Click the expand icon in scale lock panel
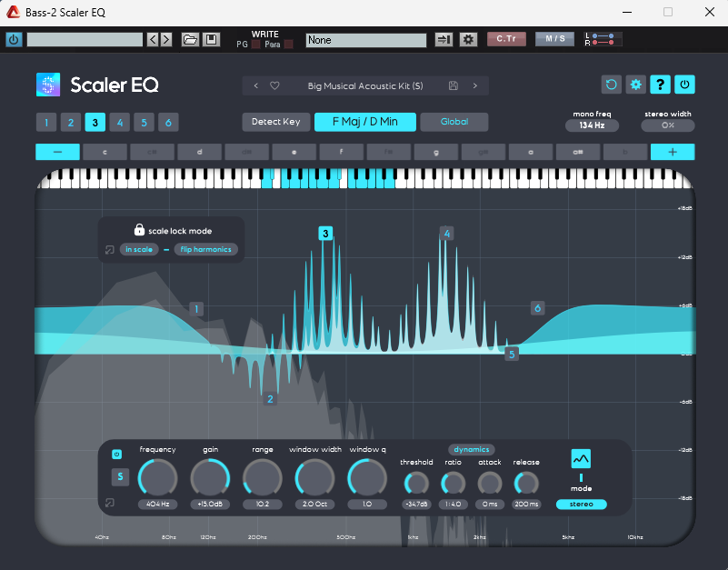Viewport: 728px width, 570px height. point(110,250)
